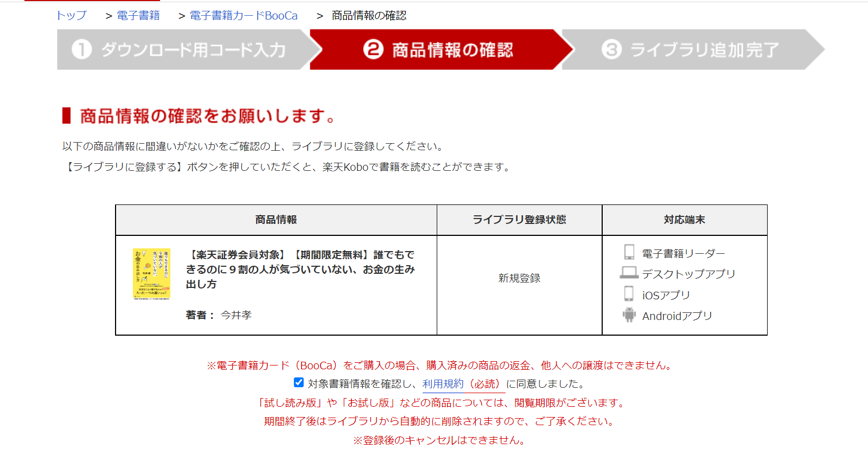Click the ※登録後のキャンセルはできません notice
Viewport: 868px width, 449px height.
[439, 440]
